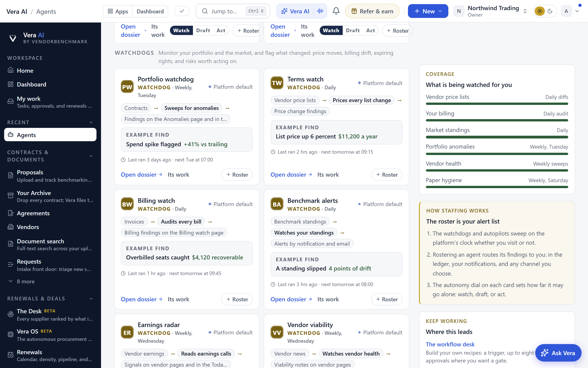
Task: Click the notifications bell icon
Action: tap(336, 11)
